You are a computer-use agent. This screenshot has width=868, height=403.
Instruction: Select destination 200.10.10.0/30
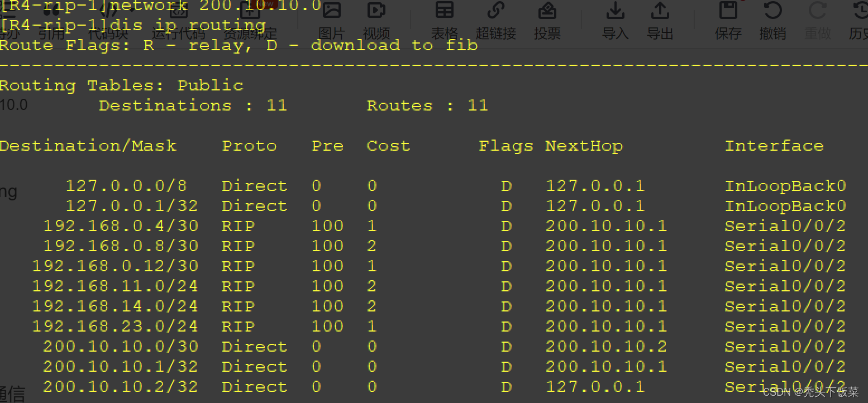[x=121, y=347]
